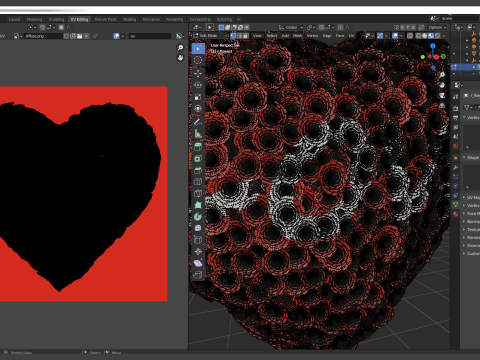Add a new workspace with plus button
This screenshot has width=480, height=360.
pos(238,19)
